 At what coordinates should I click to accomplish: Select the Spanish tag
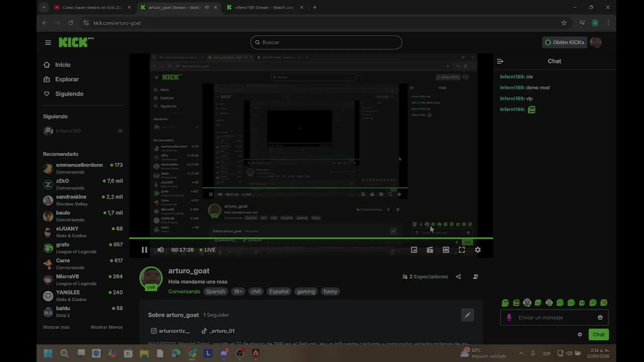coord(215,292)
